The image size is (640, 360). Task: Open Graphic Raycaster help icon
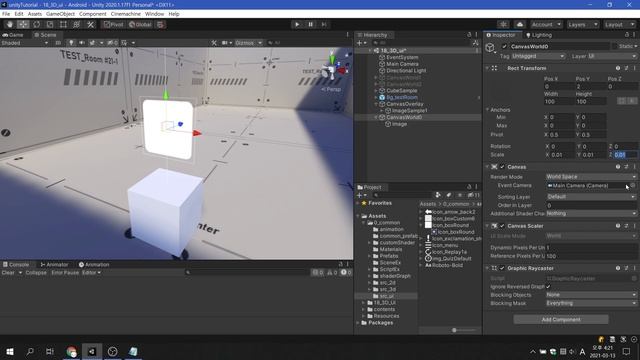(x=618, y=268)
